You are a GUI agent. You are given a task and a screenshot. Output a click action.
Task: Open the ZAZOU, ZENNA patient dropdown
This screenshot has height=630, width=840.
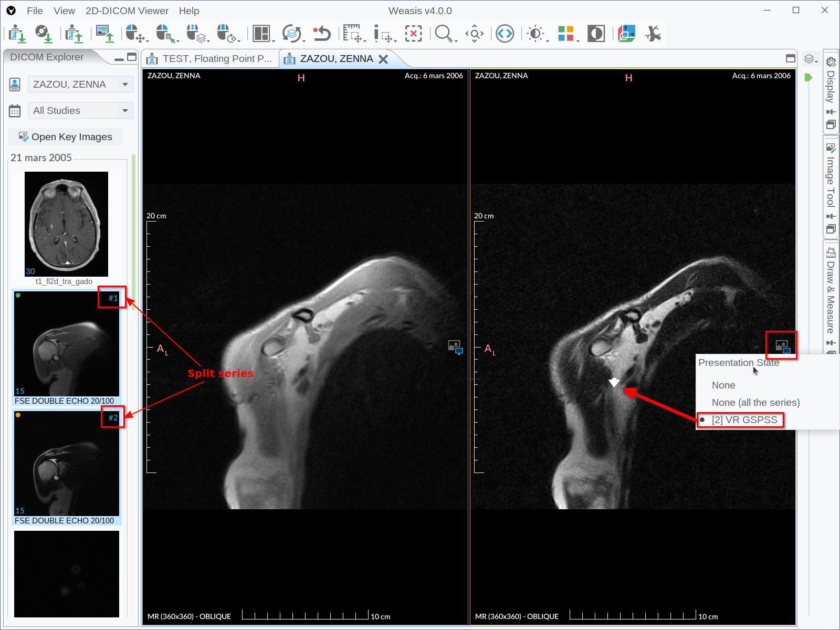tap(80, 84)
